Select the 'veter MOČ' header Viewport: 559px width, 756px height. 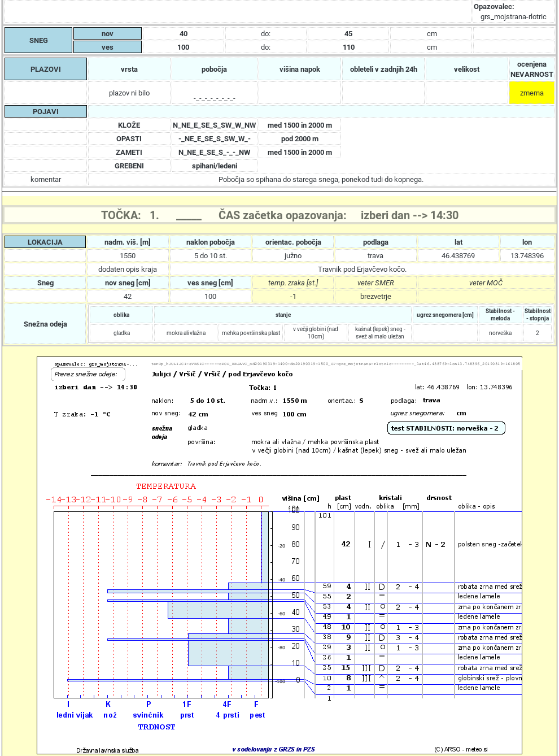(x=486, y=283)
